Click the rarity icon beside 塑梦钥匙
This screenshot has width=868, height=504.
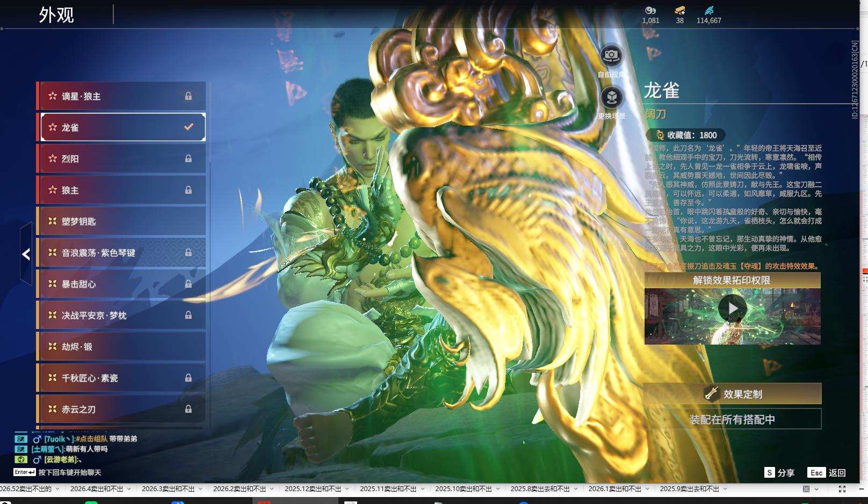pos(53,221)
